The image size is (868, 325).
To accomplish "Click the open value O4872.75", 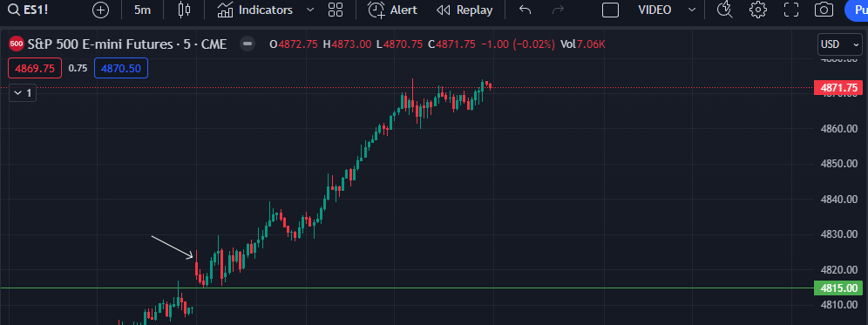I will tap(294, 44).
